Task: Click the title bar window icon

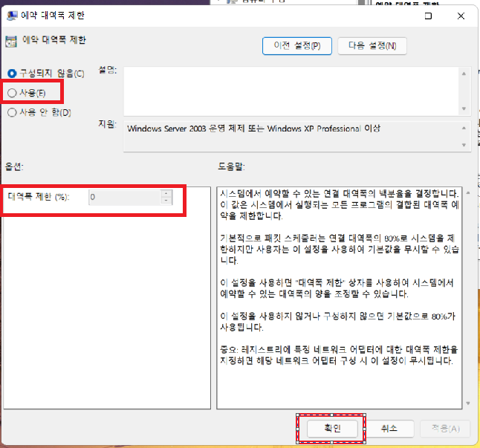Action: point(12,16)
